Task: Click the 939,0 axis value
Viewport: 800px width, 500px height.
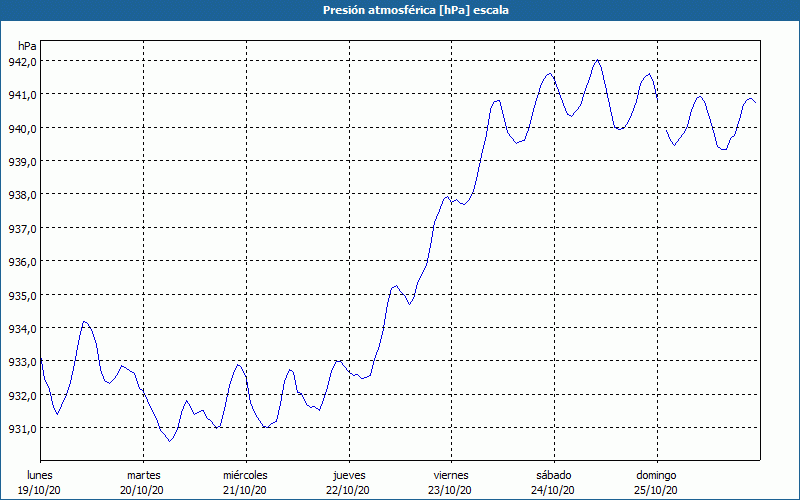Action: [22, 162]
